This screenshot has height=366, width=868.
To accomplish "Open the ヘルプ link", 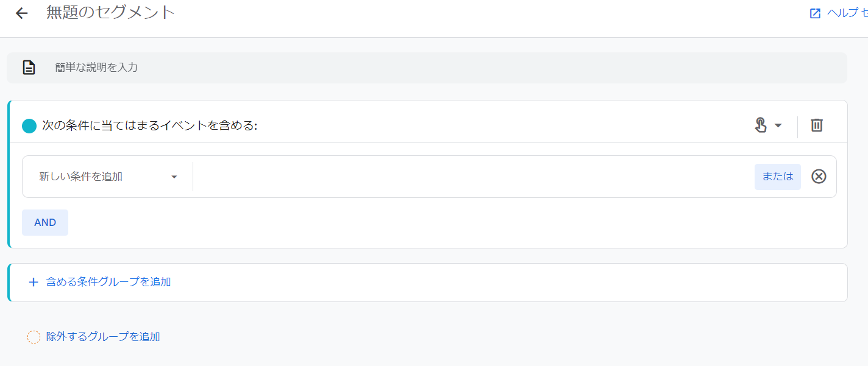I will coord(847,13).
